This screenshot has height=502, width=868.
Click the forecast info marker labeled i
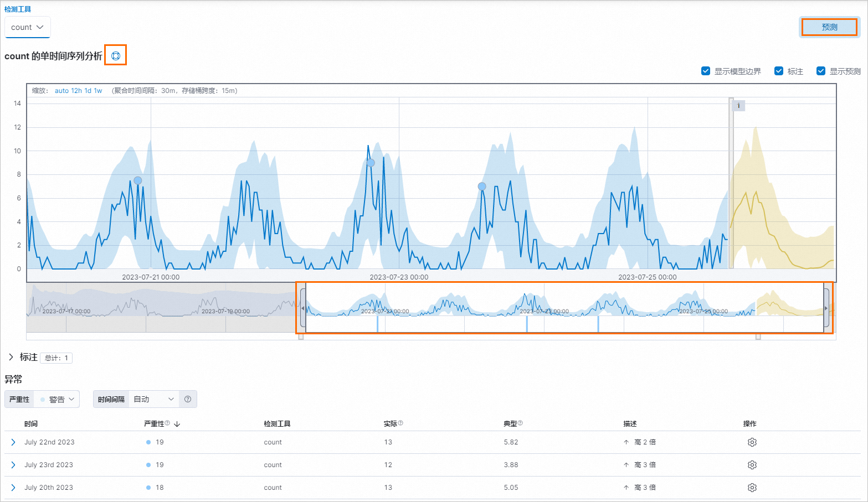point(738,106)
